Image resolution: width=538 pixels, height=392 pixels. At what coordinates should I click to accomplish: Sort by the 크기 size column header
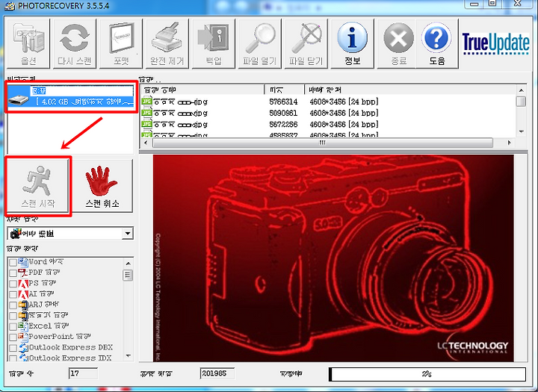[x=285, y=90]
